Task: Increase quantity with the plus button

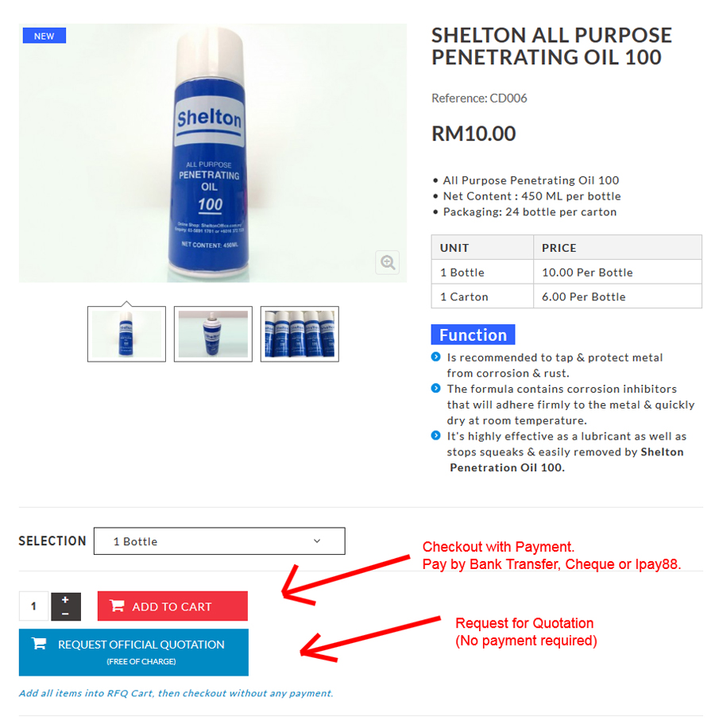Action: pyautogui.click(x=65, y=599)
